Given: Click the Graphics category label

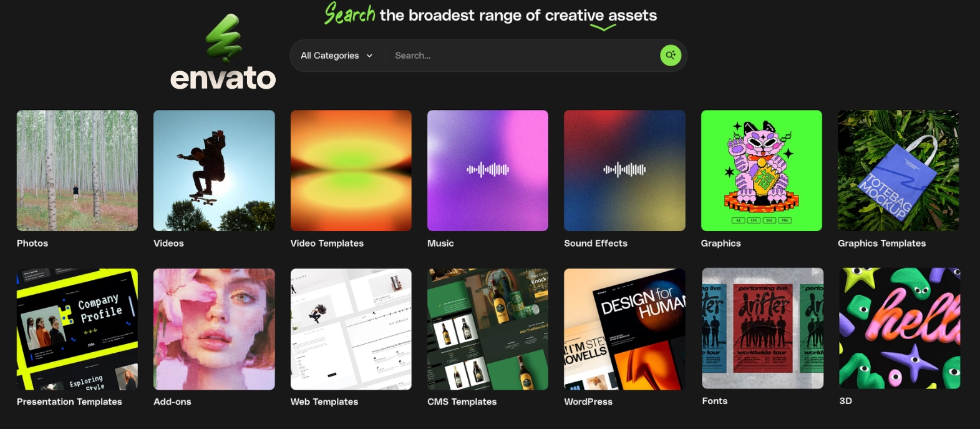Looking at the screenshot, I should 720,244.
